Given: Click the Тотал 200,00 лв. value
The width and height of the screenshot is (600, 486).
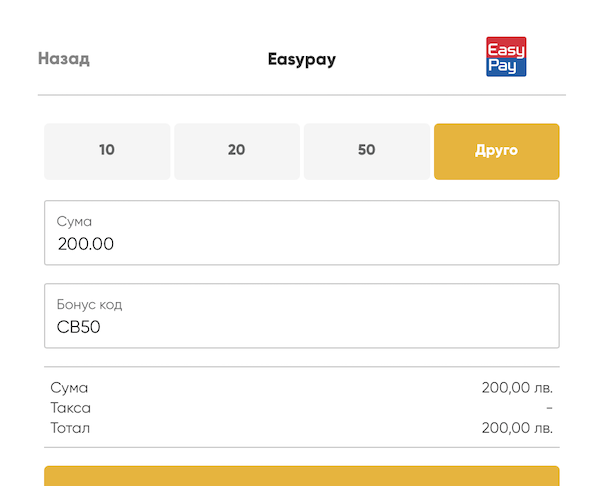Looking at the screenshot, I should (x=517, y=428).
